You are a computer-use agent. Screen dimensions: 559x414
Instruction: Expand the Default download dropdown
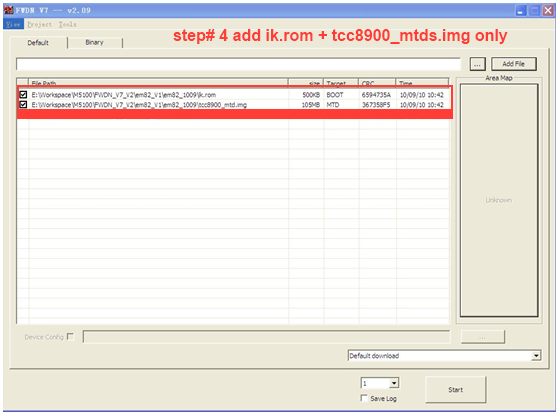536,356
